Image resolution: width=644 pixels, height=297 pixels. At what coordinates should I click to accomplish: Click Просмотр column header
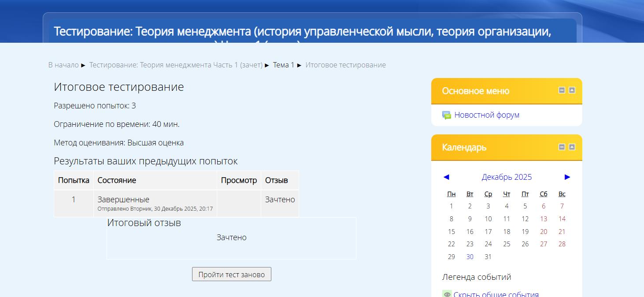pos(239,180)
